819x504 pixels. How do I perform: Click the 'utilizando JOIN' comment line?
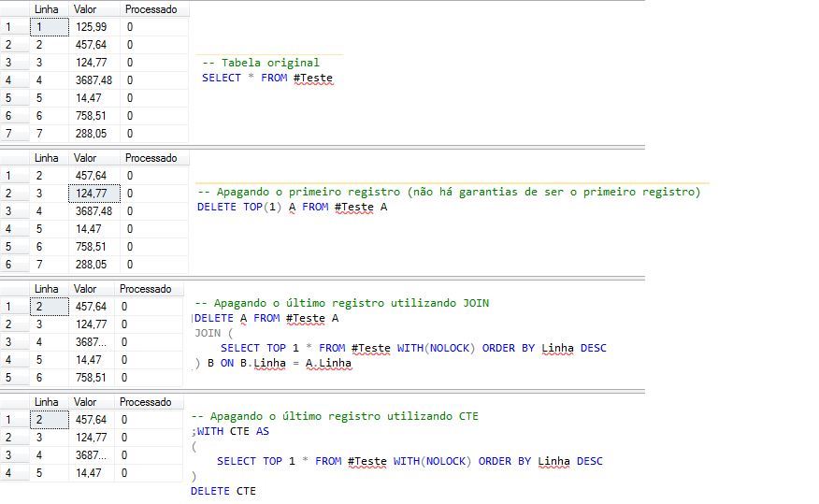[x=342, y=303]
